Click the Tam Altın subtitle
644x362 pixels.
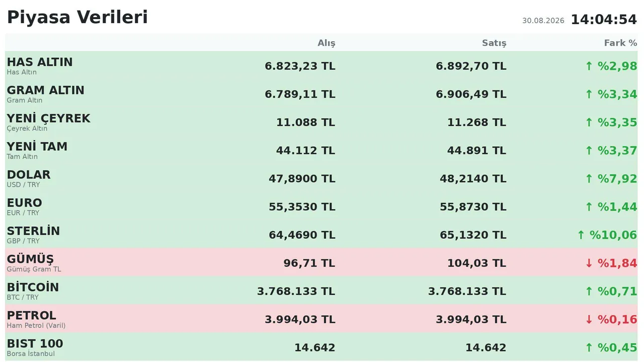(x=22, y=156)
